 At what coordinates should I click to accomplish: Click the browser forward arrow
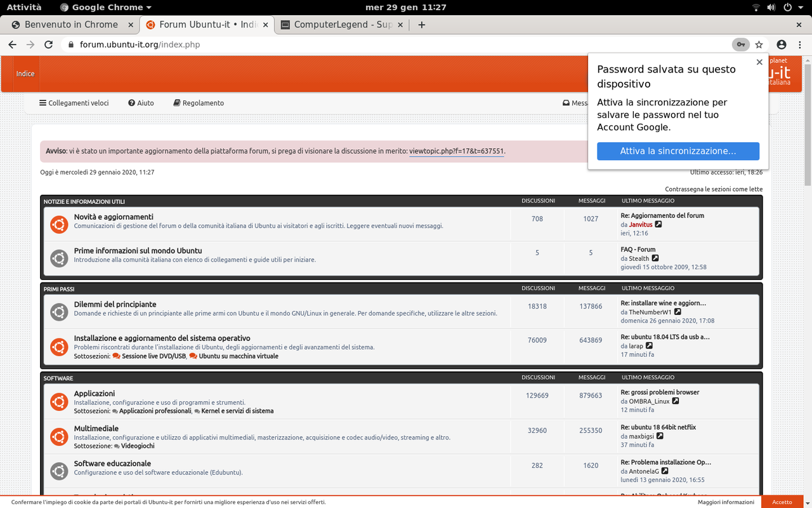point(30,44)
